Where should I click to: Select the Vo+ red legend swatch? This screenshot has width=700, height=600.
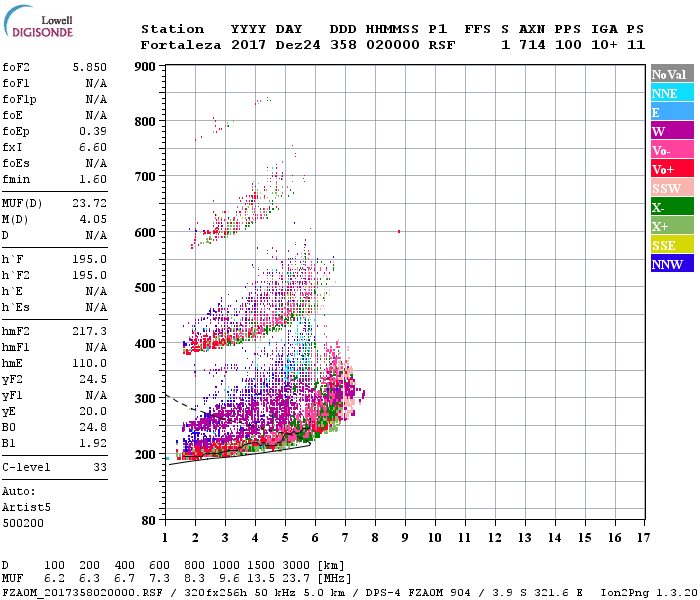pyautogui.click(x=672, y=169)
